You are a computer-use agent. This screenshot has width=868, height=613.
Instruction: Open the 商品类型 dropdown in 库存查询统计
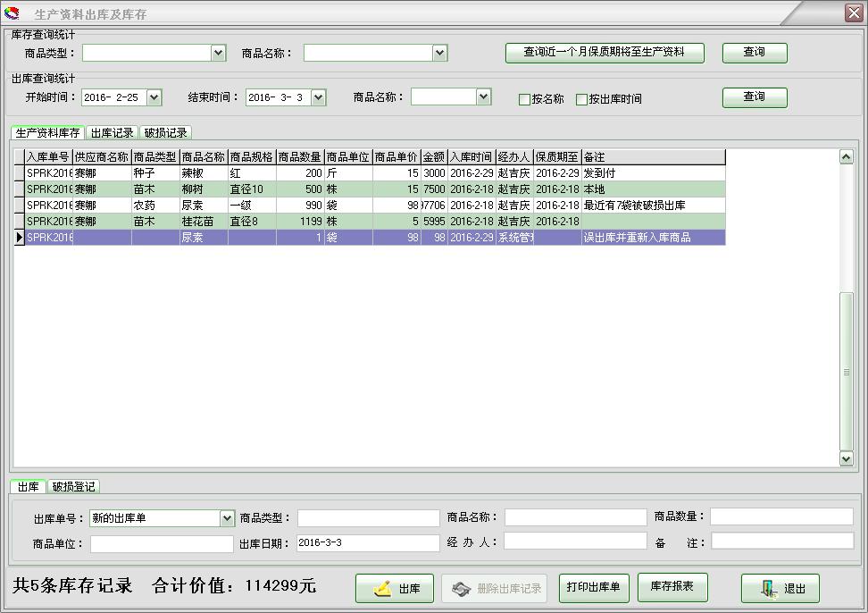(x=218, y=52)
